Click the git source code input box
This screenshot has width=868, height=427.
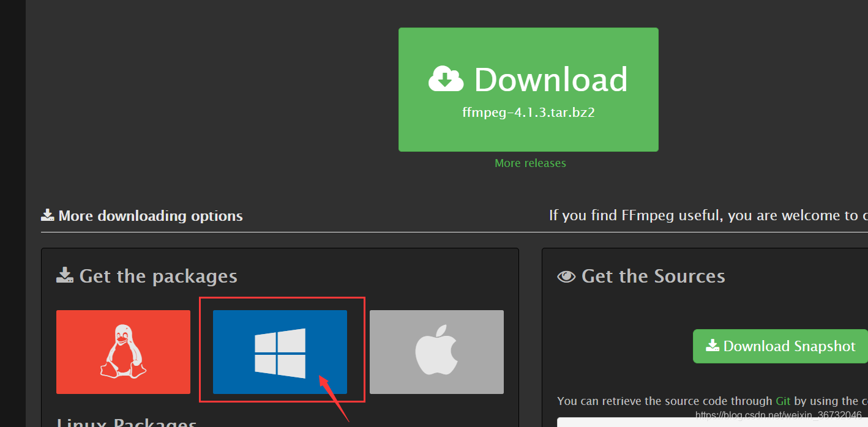(x=713, y=422)
